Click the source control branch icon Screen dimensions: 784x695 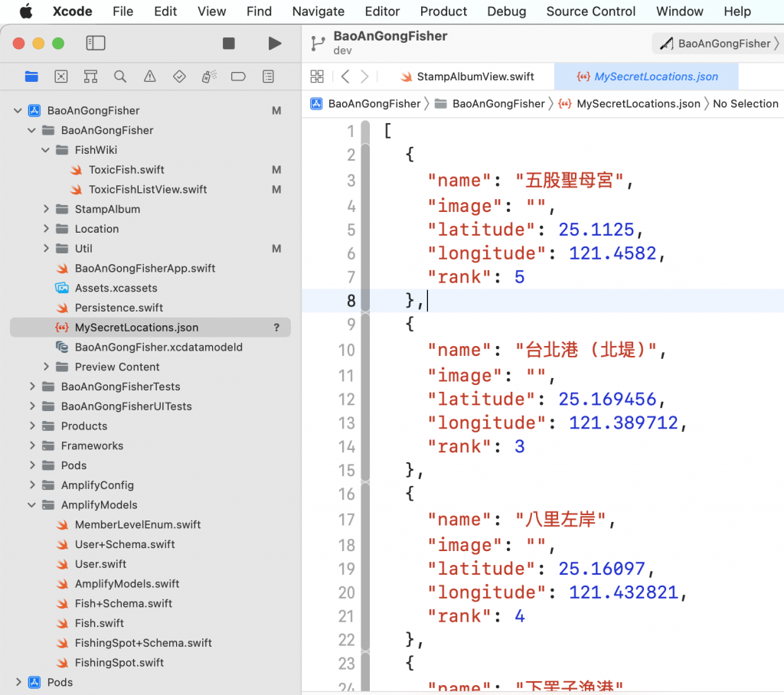318,44
